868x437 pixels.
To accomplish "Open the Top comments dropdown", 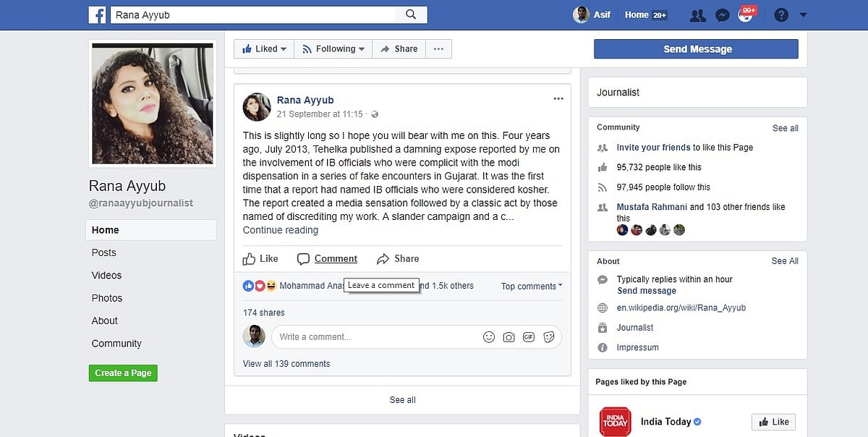I will (x=532, y=287).
